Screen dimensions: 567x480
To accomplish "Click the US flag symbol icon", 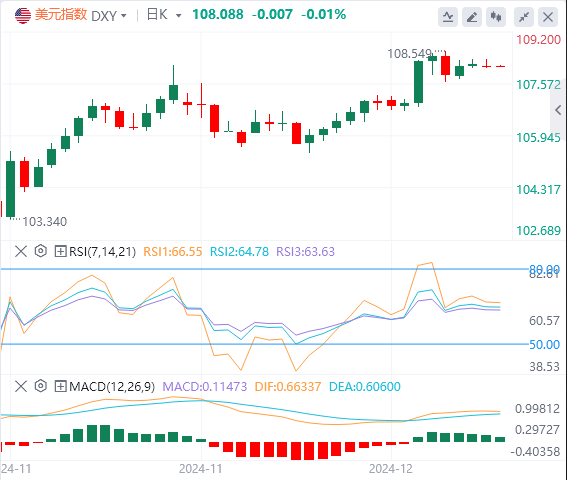I will [23, 16].
